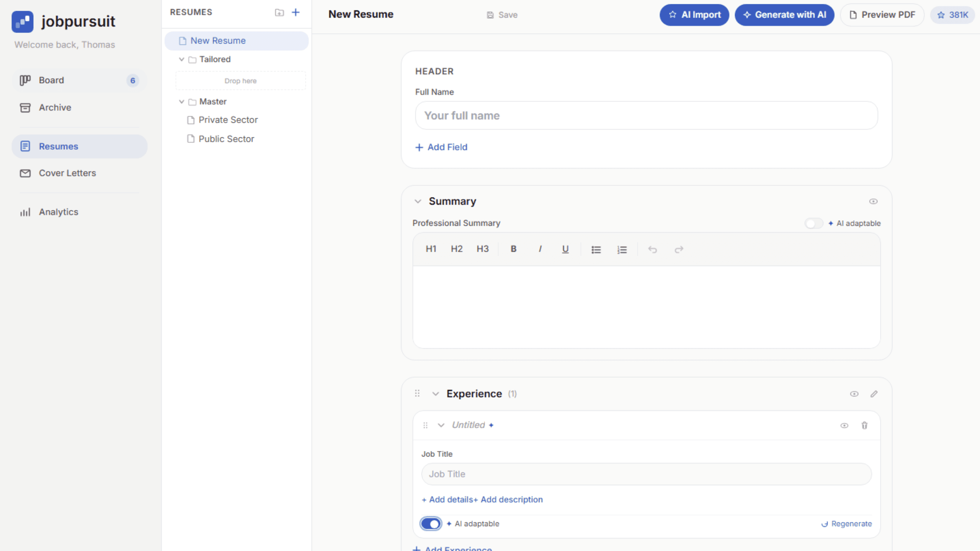
Task: Toggle visibility of the Summary section
Action: coord(874,201)
